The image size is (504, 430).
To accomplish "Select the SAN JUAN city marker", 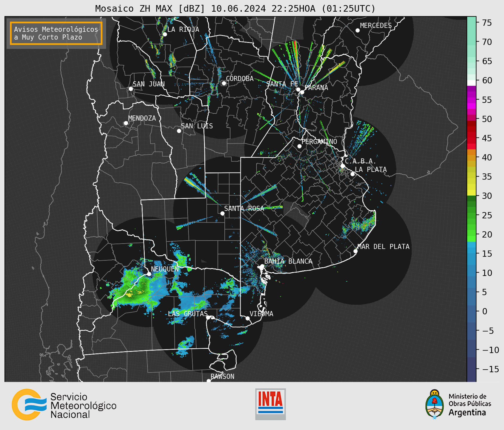I will 131,89.
